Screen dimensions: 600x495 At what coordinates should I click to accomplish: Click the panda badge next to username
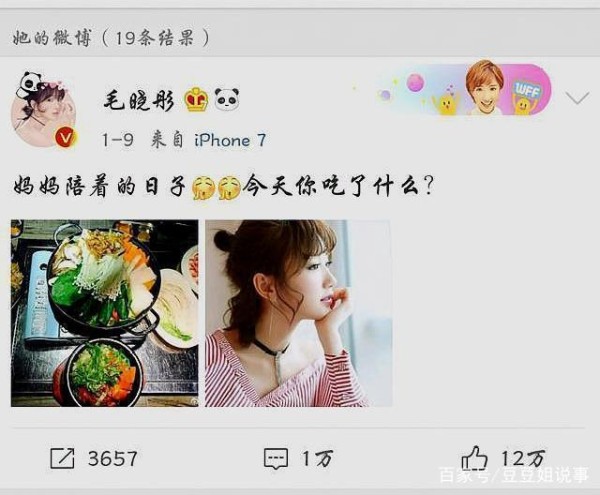coord(227,100)
